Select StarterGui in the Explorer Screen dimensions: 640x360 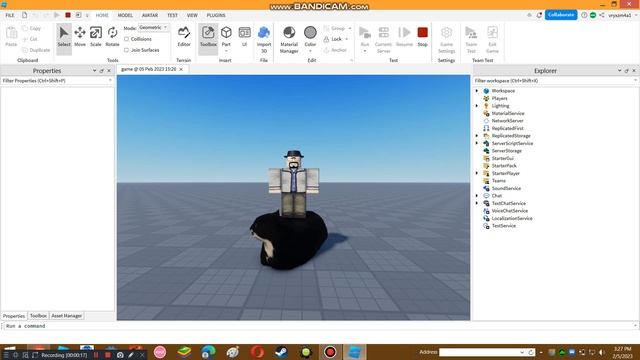pos(502,158)
